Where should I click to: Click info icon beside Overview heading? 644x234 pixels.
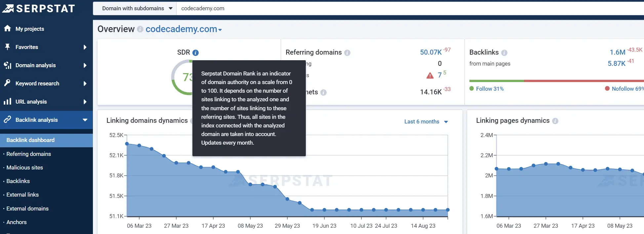click(x=140, y=29)
